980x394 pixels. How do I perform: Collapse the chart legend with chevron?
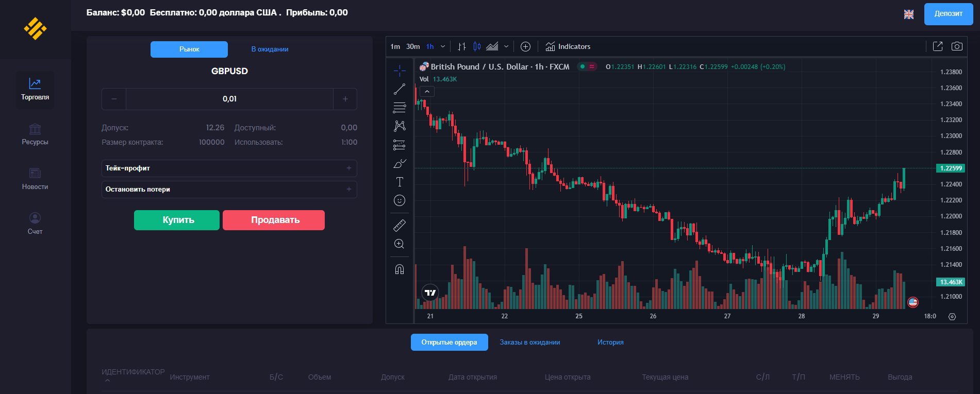coord(427,92)
